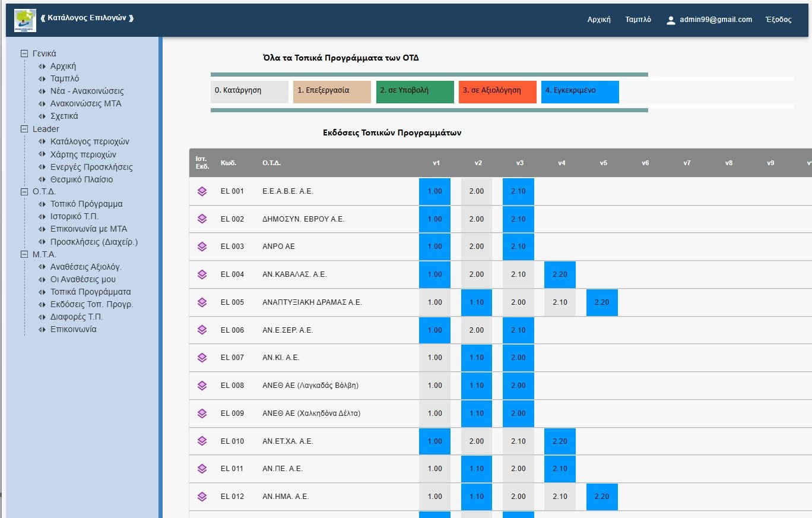Select the orange σε Αξιολόγηση status box

[497, 92]
